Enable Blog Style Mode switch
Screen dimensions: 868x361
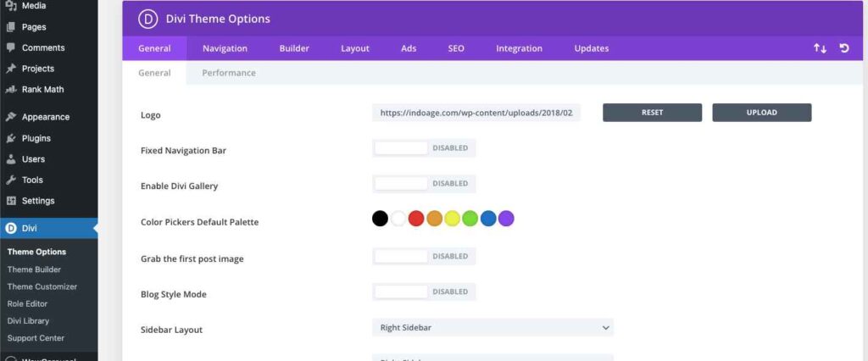click(x=424, y=292)
